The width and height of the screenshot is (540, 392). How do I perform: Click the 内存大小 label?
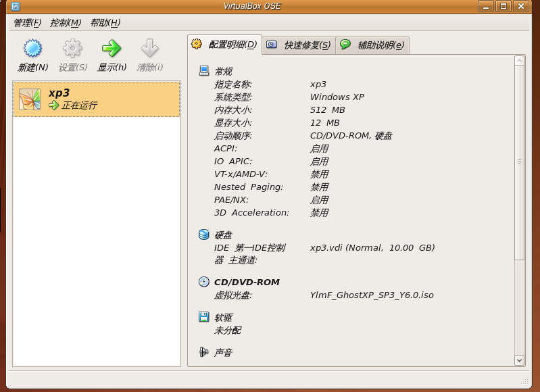point(232,110)
